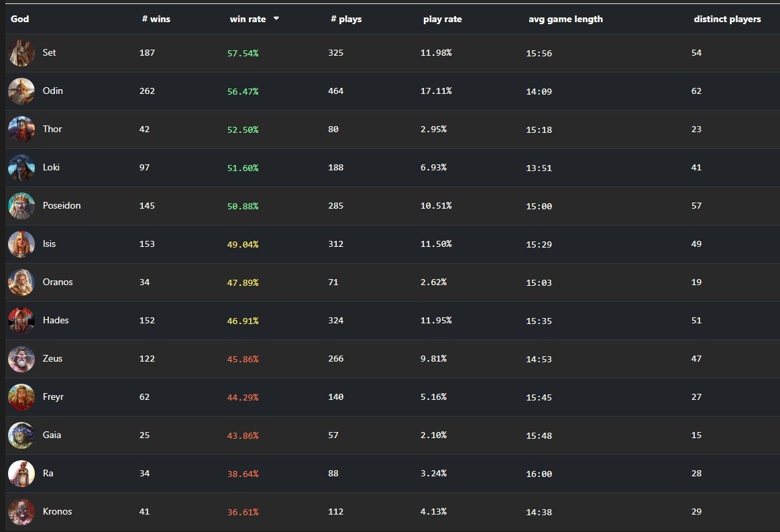
Task: Select the god name Isis
Action: click(x=49, y=244)
